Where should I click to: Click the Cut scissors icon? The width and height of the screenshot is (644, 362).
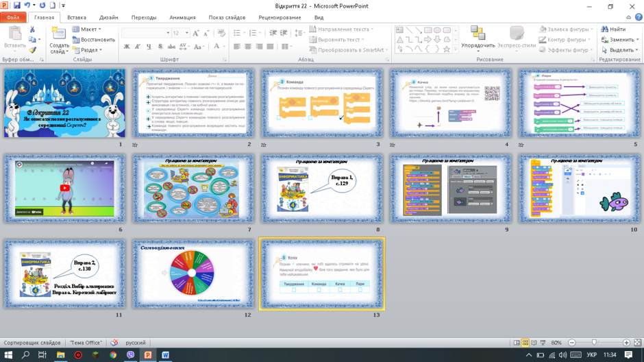coord(32,29)
